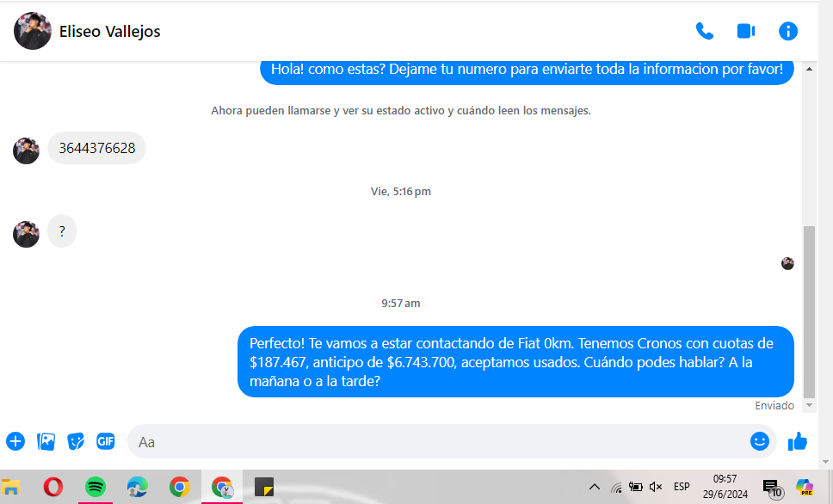The image size is (833, 504).
Task: Switch ESP keyboard language
Action: [x=682, y=487]
